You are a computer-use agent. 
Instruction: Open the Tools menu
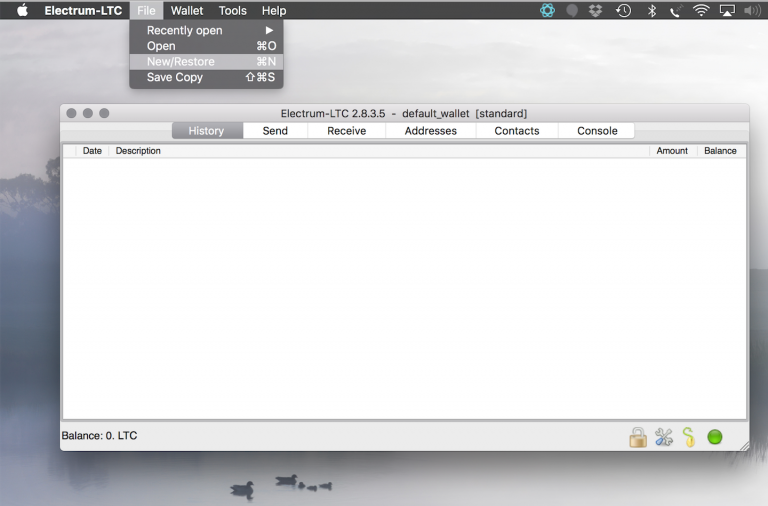[x=232, y=10]
